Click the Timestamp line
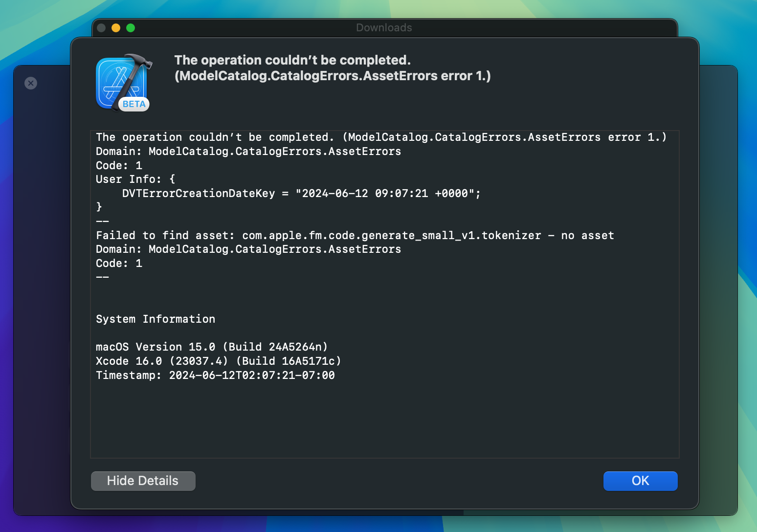The width and height of the screenshot is (757, 532). click(215, 376)
